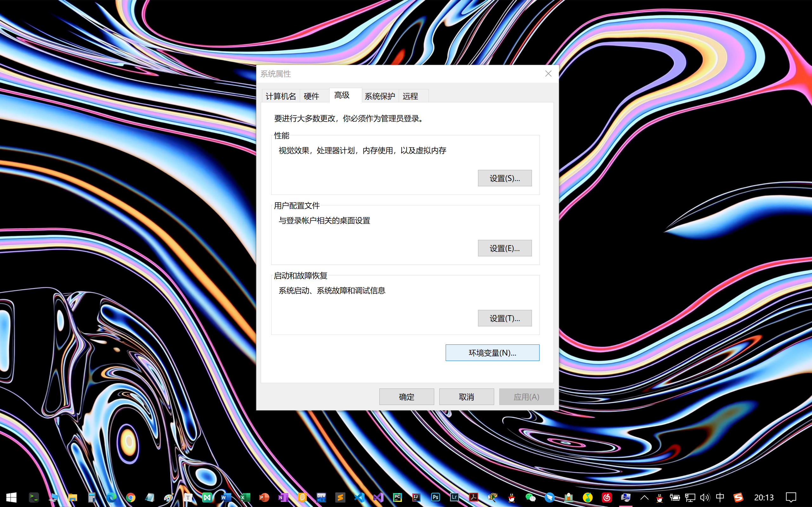Open the notification center icon
This screenshot has width=812, height=507.
tap(791, 497)
